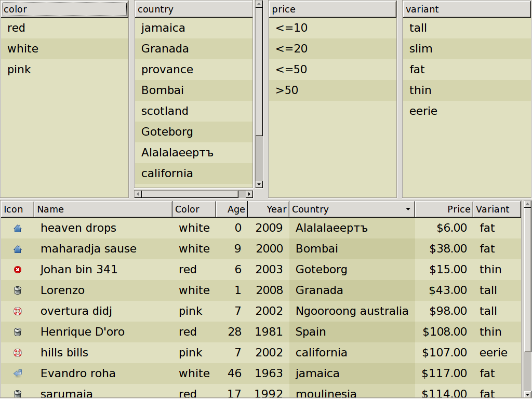The height and width of the screenshot is (399, 532).
Task: Click 'Ngooroong australia' country cell
Action: click(352, 311)
